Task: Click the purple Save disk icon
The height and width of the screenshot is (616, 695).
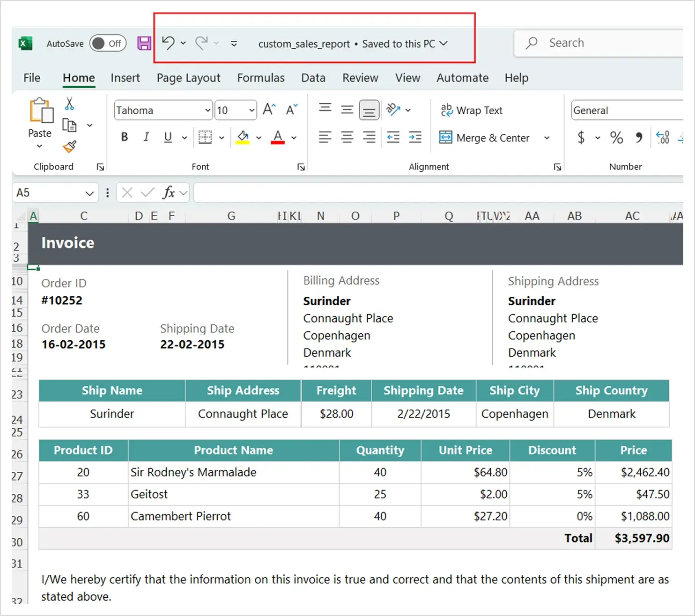Action: pos(144,44)
